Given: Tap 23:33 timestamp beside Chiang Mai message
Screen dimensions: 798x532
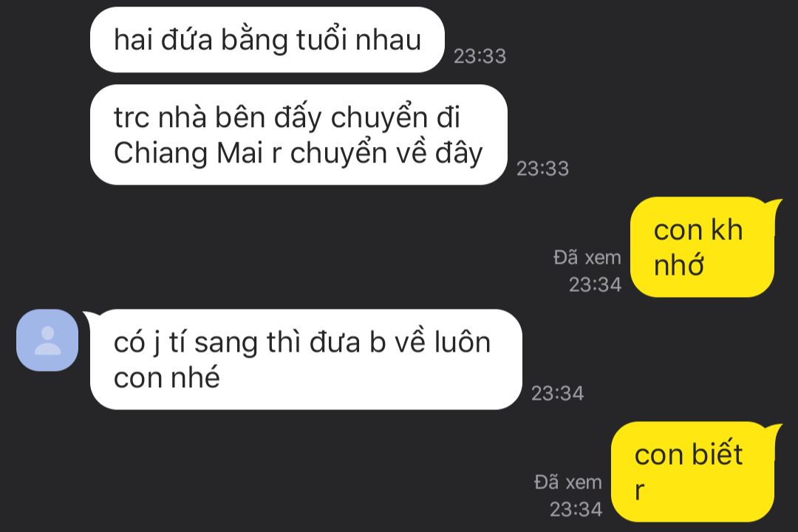Looking at the screenshot, I should tap(542, 168).
